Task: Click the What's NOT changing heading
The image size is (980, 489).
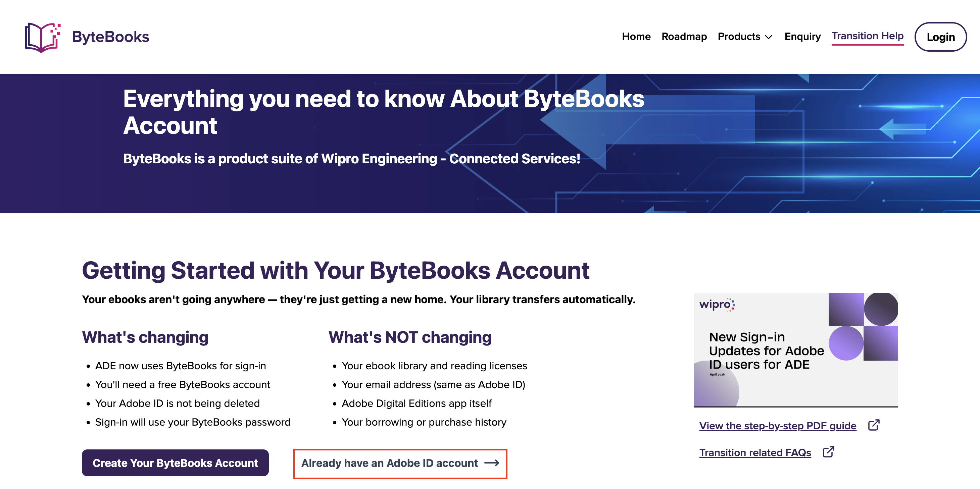Action: tap(410, 337)
